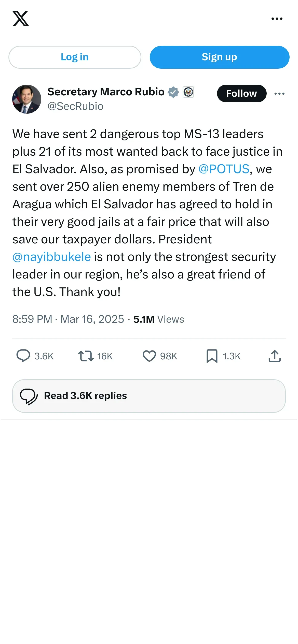This screenshot has height=644, width=298.
Task: Click the Log in button
Action: (x=75, y=57)
